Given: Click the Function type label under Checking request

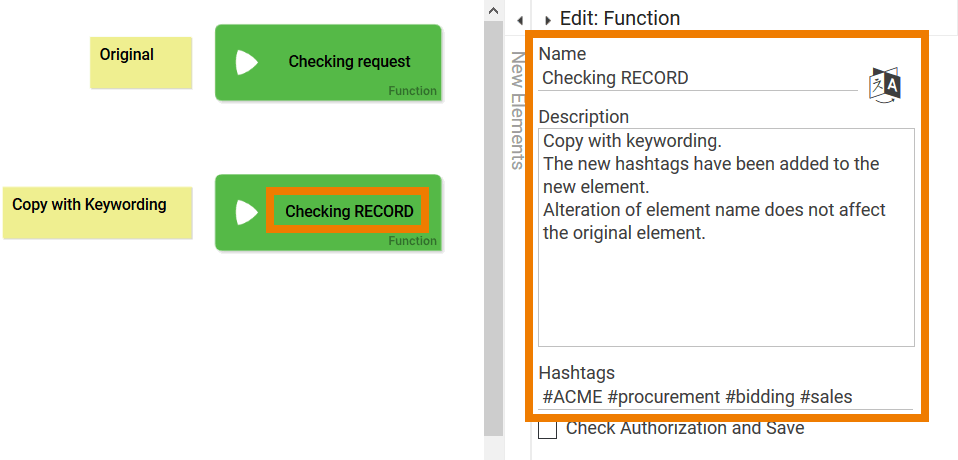Looking at the screenshot, I should 412,91.
